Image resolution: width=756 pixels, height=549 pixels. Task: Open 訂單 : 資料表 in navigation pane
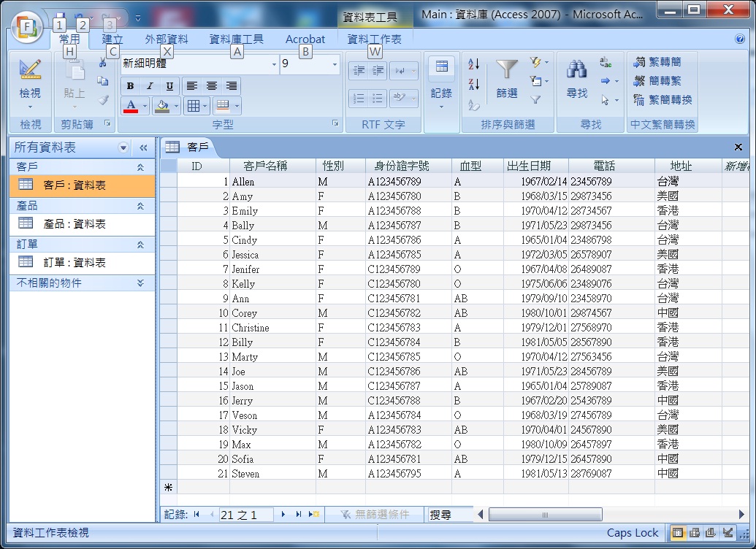coord(82,263)
